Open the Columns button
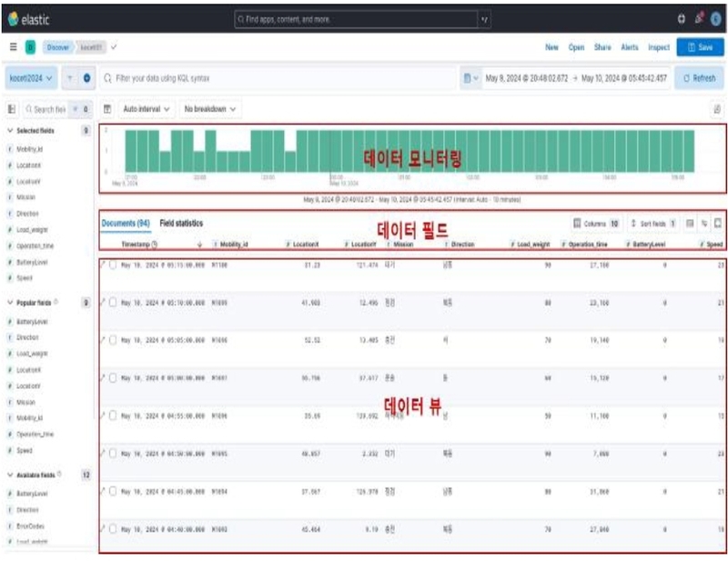This screenshot has width=728, height=561. tap(597, 224)
